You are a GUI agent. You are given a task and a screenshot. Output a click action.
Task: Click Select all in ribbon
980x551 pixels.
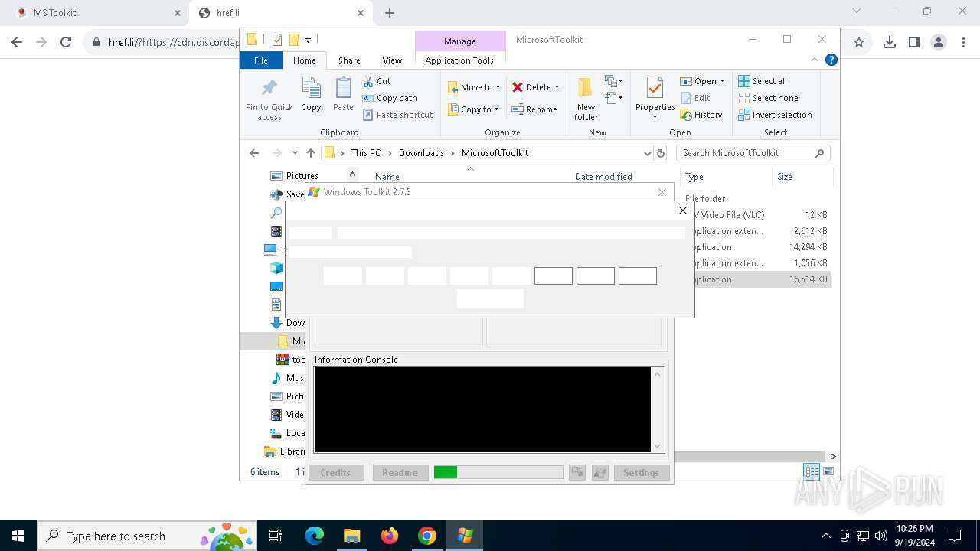[x=763, y=81]
